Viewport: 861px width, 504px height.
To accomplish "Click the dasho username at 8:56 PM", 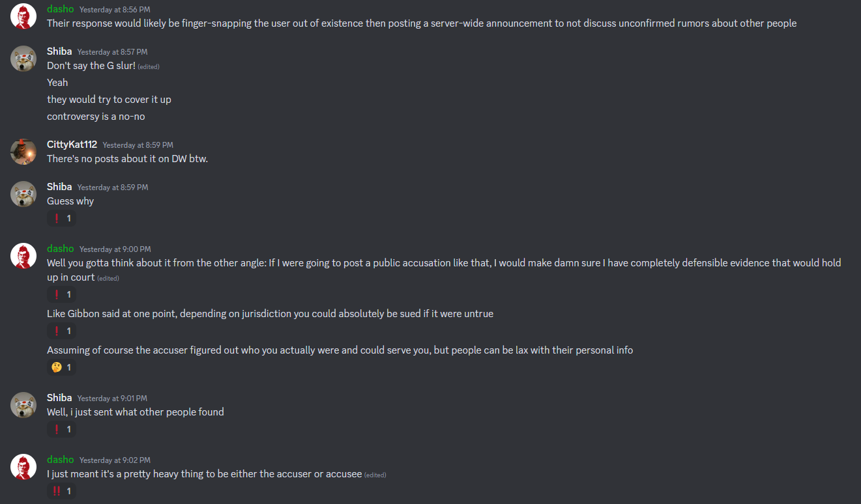I will point(61,9).
